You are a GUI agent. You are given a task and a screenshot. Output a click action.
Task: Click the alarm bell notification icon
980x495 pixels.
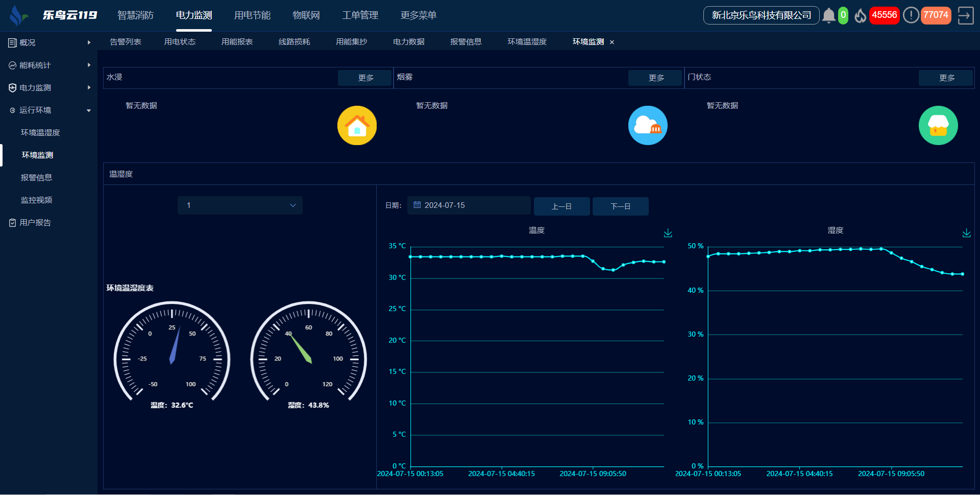point(829,16)
